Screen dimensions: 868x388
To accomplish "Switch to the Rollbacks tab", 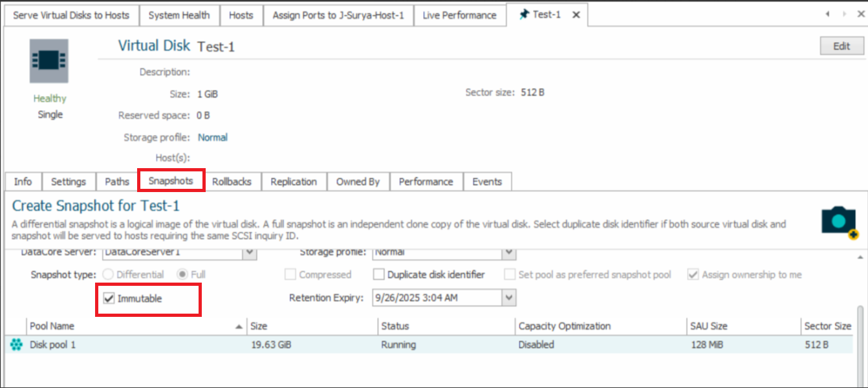I will (x=232, y=182).
